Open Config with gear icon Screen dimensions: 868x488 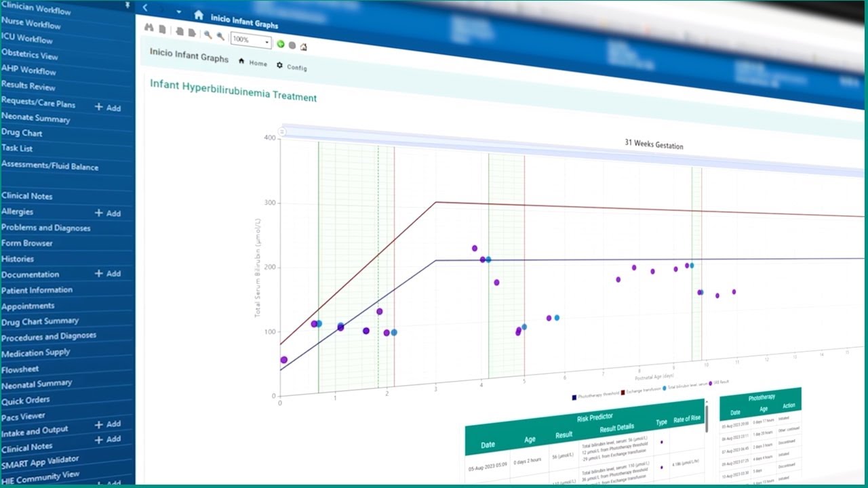click(292, 66)
